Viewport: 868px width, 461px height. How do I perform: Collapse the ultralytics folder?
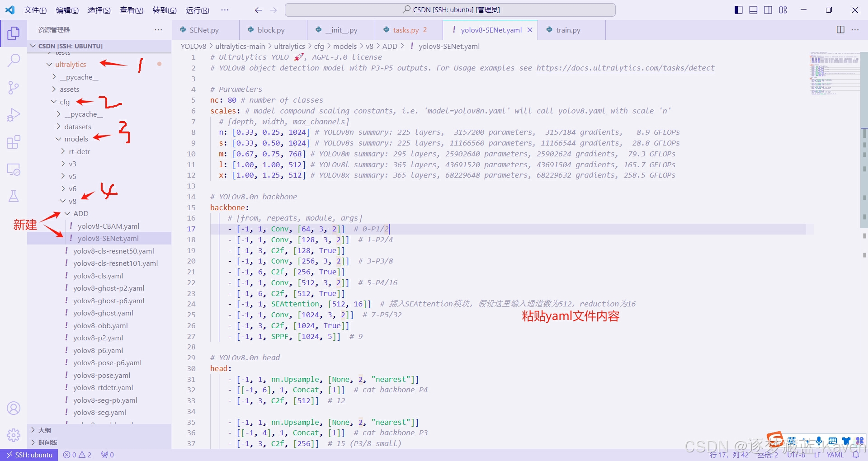pyautogui.click(x=49, y=65)
